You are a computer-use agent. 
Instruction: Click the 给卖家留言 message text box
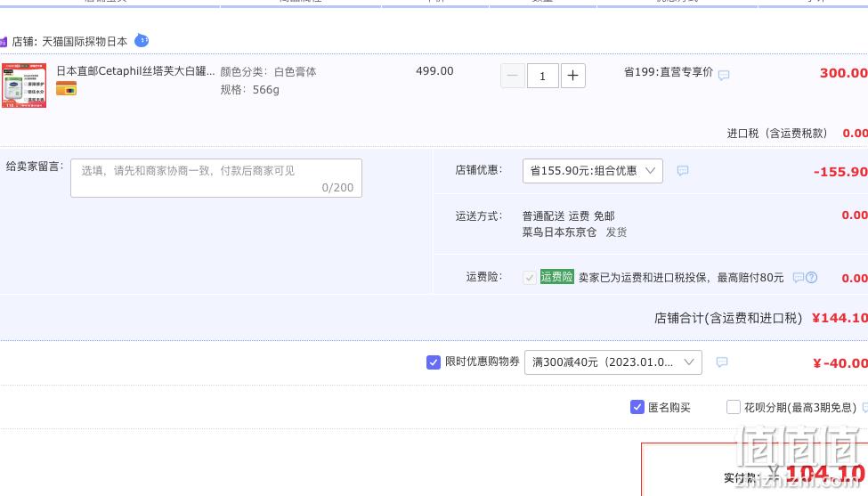[216, 178]
